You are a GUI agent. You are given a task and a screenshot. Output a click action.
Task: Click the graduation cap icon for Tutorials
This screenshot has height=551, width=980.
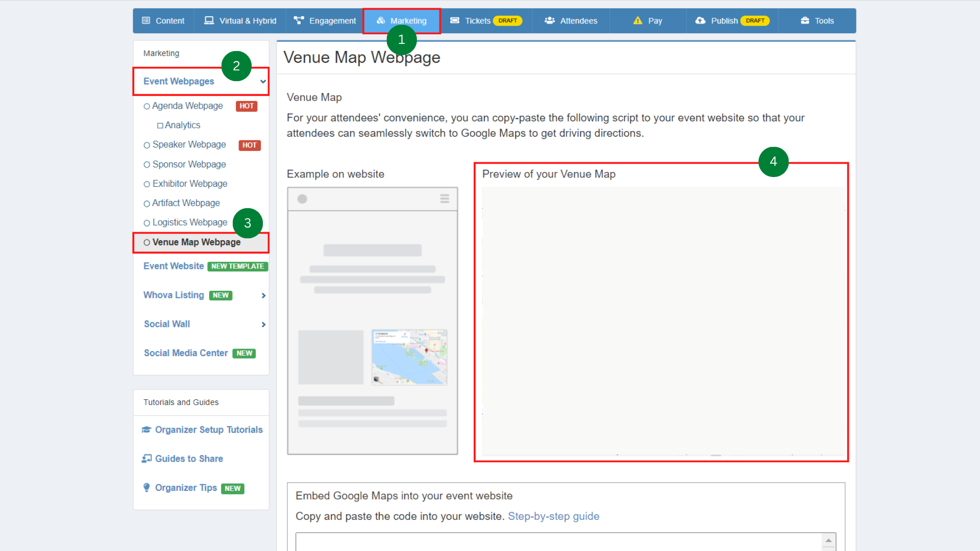pyautogui.click(x=146, y=430)
